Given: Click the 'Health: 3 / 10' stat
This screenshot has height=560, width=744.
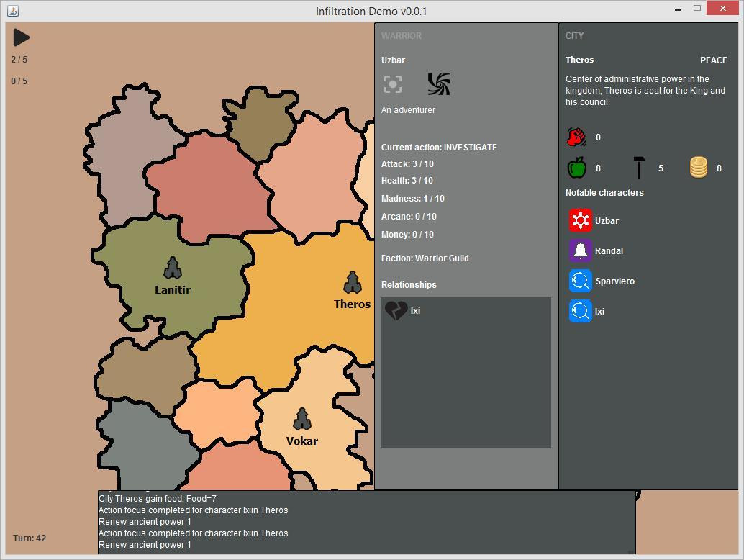Looking at the screenshot, I should pyautogui.click(x=407, y=181).
